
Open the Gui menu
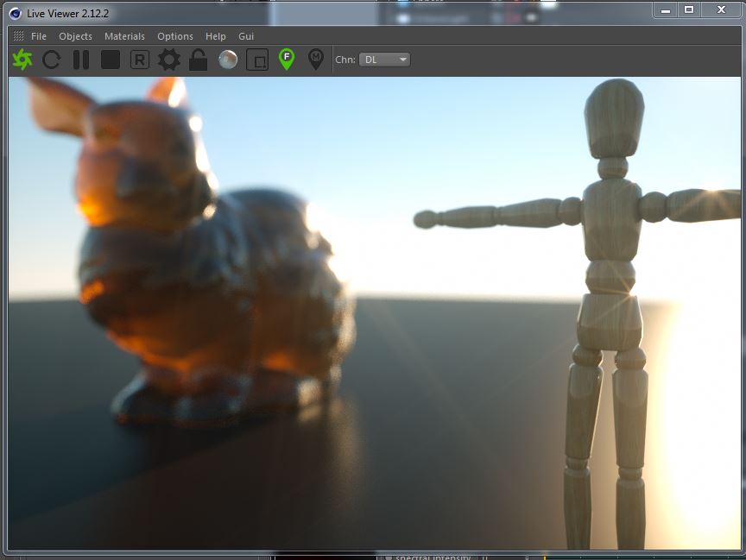pyautogui.click(x=246, y=36)
